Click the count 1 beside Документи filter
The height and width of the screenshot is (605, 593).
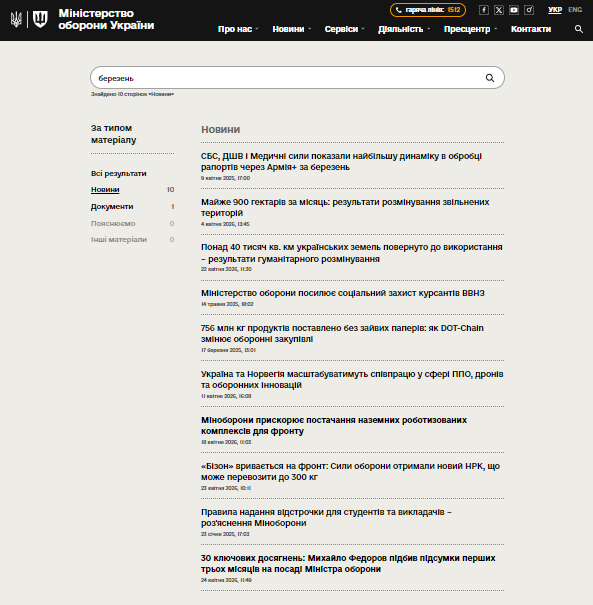pyautogui.click(x=172, y=207)
